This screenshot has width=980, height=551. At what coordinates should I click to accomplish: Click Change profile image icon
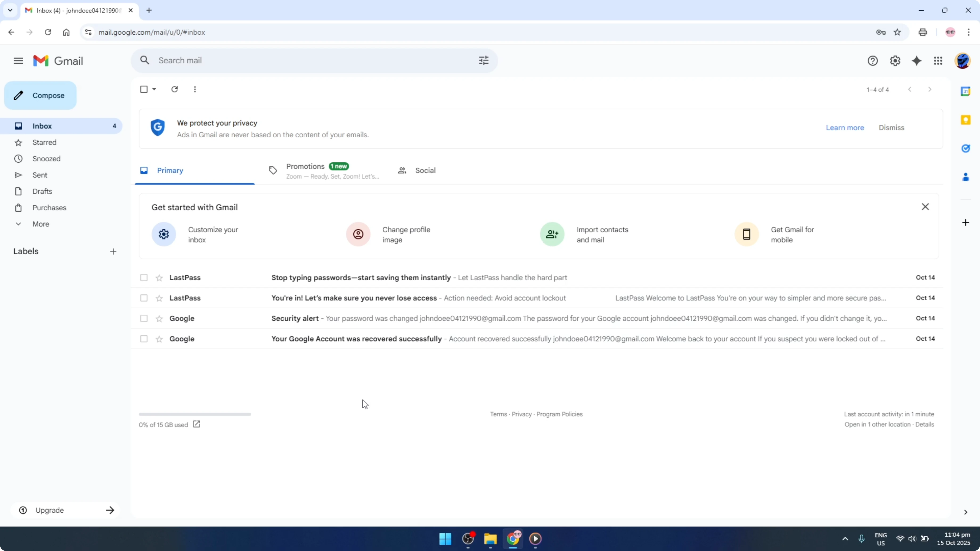358,234
